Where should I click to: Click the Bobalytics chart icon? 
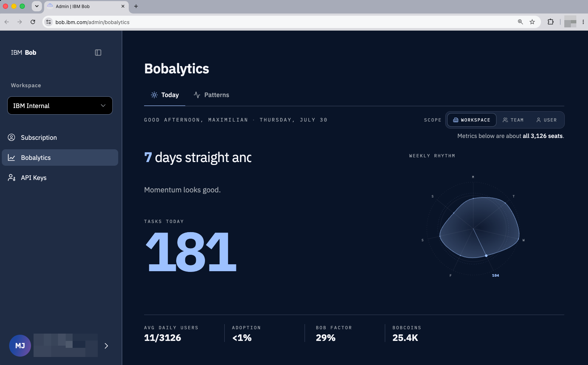point(12,158)
